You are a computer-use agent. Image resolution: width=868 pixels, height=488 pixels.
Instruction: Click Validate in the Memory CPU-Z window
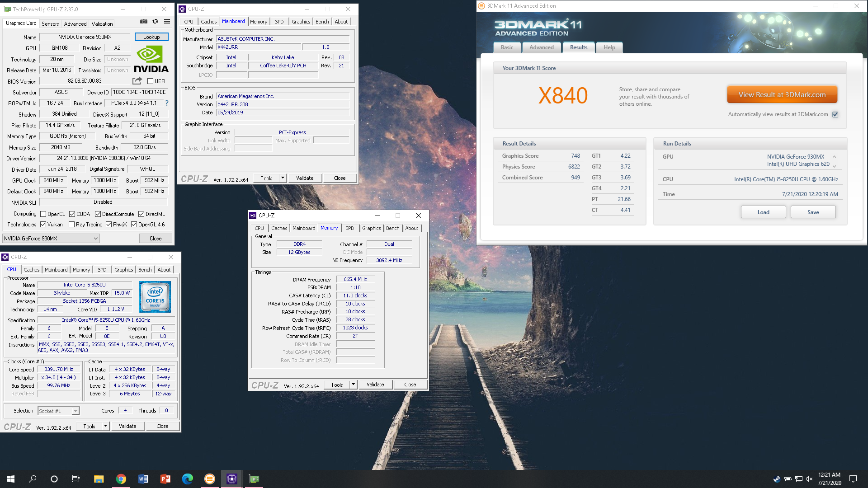click(x=375, y=385)
